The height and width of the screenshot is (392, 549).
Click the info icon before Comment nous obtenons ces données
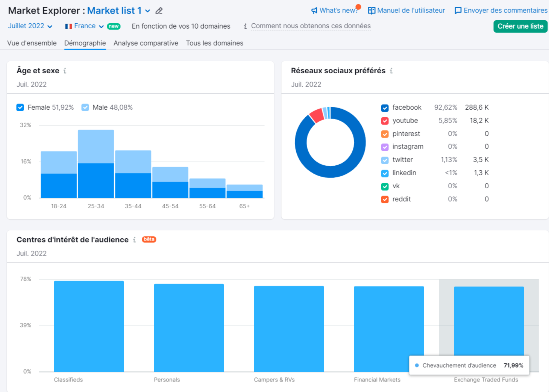click(245, 26)
